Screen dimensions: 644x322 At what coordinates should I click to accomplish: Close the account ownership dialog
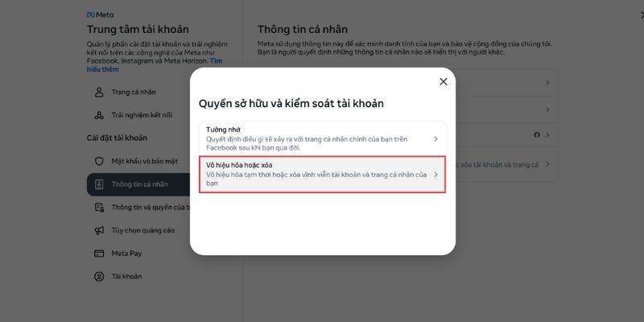444,82
